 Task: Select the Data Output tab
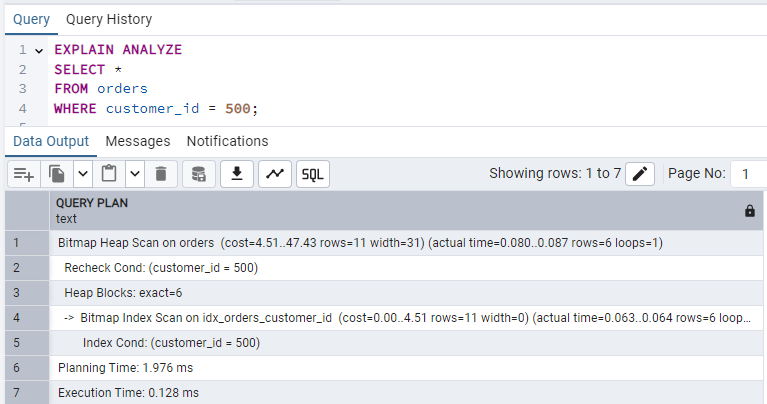[x=51, y=141]
